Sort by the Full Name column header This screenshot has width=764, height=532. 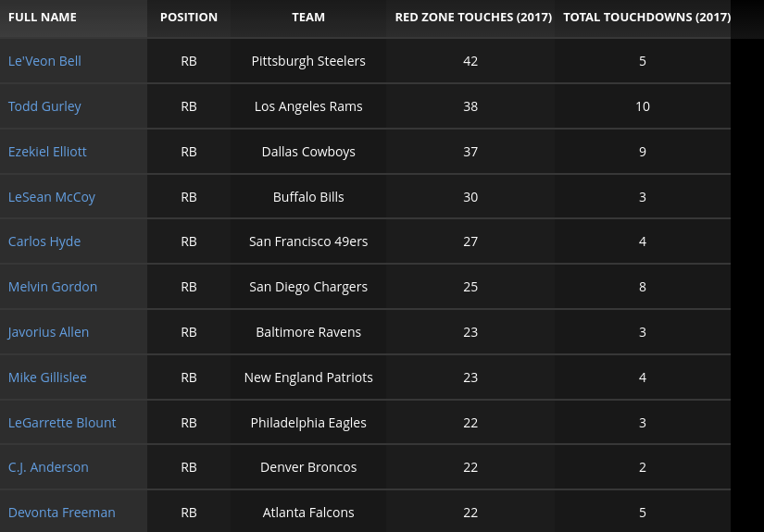click(x=43, y=18)
